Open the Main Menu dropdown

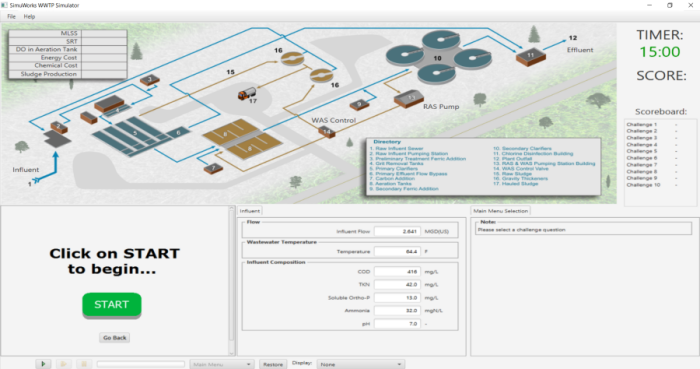tap(222, 365)
